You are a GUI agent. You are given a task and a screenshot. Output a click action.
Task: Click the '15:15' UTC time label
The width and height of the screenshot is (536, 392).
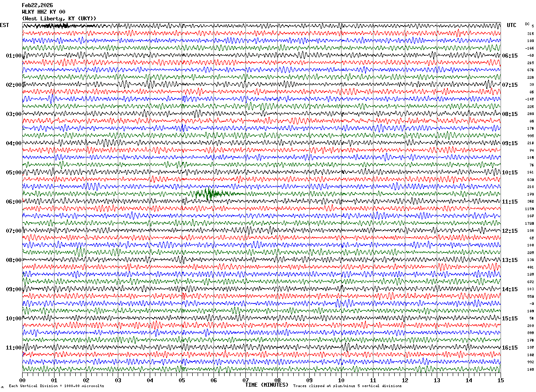510,319
